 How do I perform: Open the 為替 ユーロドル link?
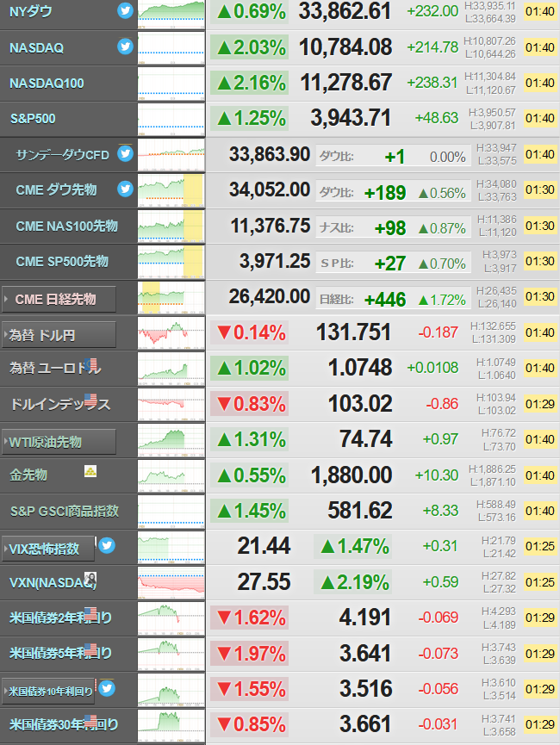click(x=55, y=369)
